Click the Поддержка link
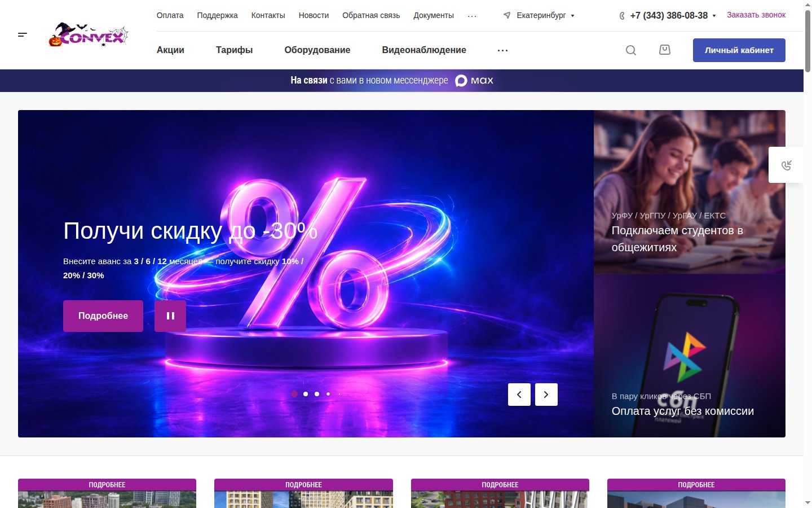The height and width of the screenshot is (508, 812). (x=218, y=15)
